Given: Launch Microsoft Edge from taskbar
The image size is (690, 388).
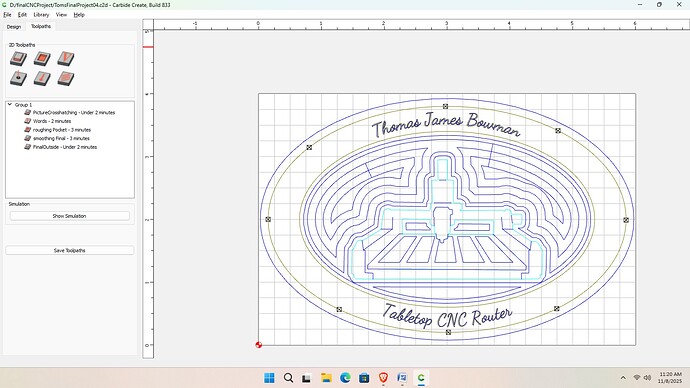Looking at the screenshot, I should click(x=345, y=377).
